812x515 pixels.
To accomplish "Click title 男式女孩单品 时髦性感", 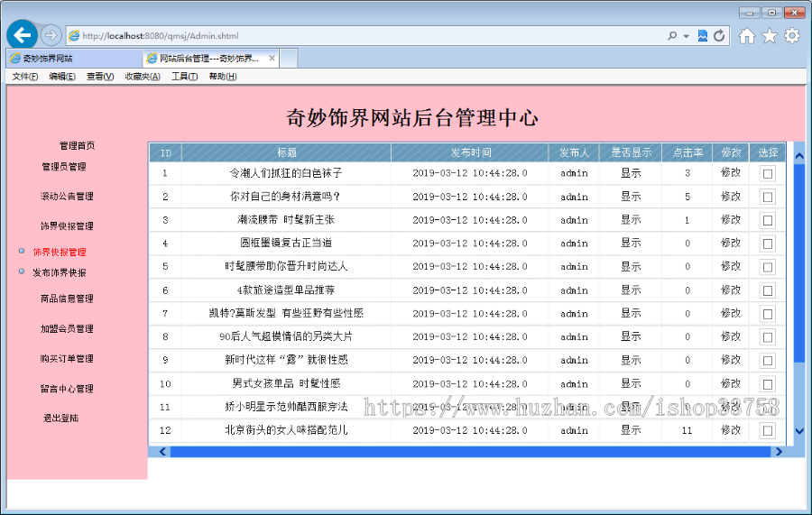I will [286, 383].
